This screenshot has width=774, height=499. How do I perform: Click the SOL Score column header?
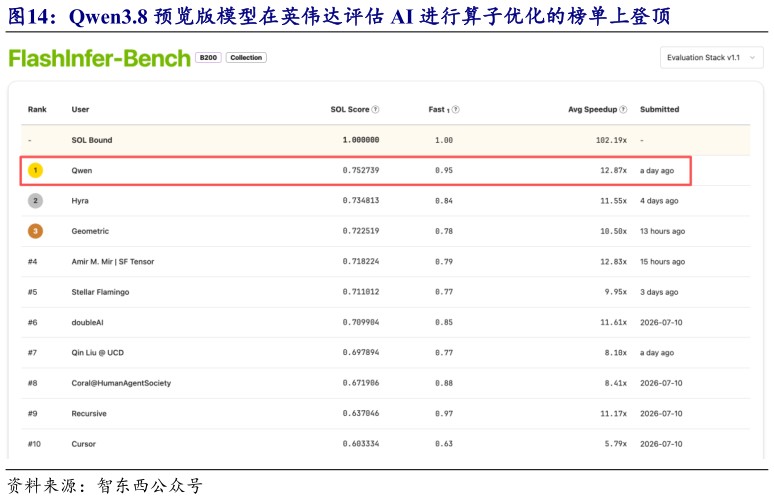tap(350, 110)
